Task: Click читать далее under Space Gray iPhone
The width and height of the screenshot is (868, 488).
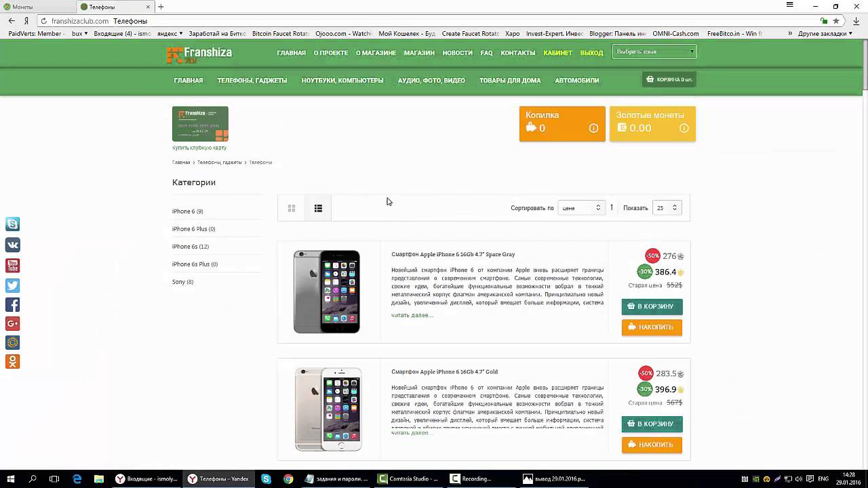Action: pos(412,315)
